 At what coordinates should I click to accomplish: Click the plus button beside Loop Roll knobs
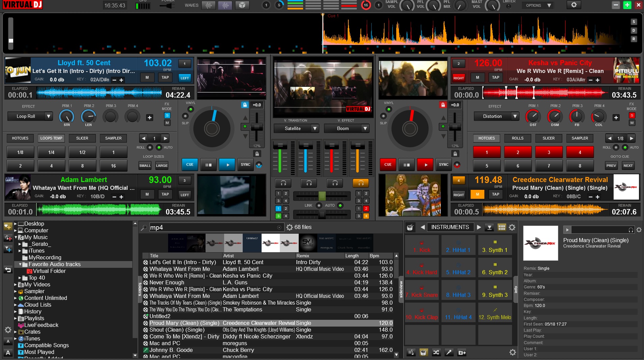pyautogui.click(x=150, y=118)
